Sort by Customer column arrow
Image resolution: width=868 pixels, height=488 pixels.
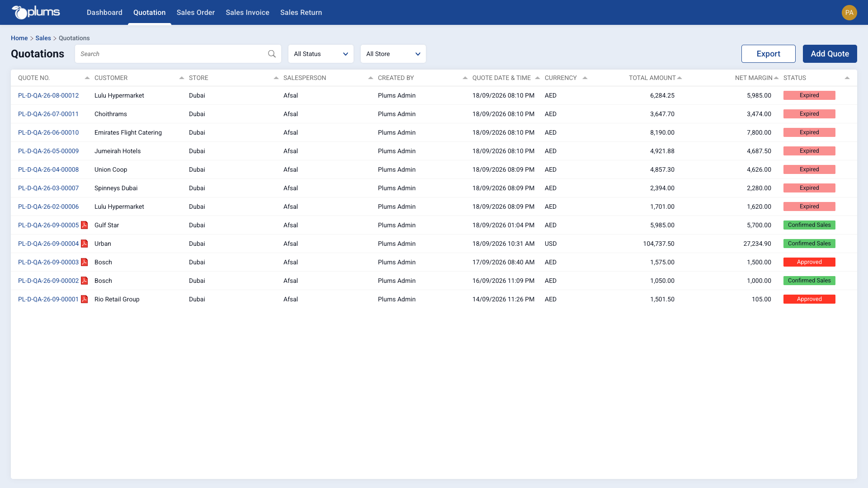(x=182, y=78)
